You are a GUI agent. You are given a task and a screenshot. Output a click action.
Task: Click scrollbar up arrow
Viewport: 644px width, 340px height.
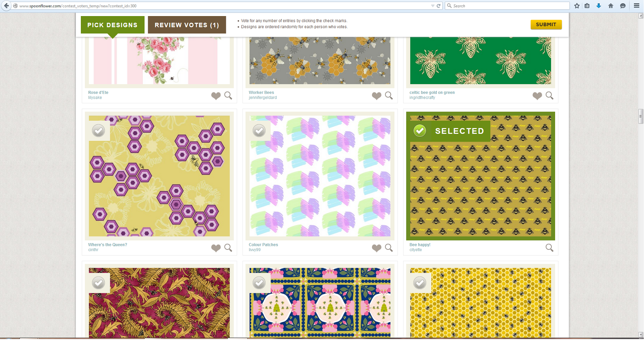[641, 16]
